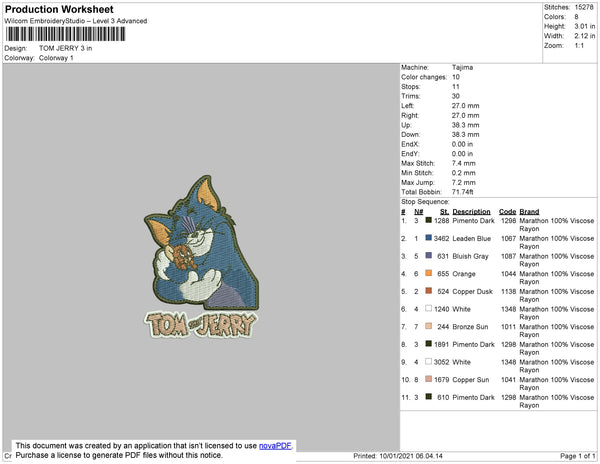This screenshot has width=600, height=464.
Task: Click the Left value '27.0 mm'
Action: [x=465, y=106]
